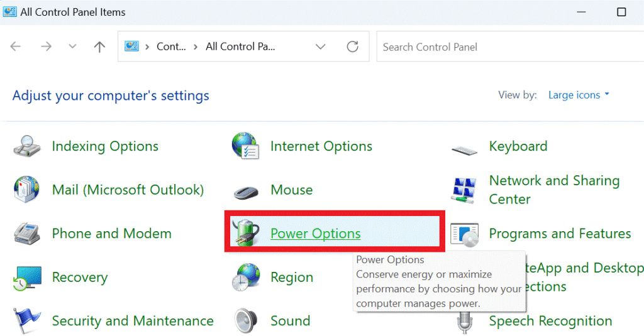Open the Sound link
The height and width of the screenshot is (336, 644).
click(290, 321)
